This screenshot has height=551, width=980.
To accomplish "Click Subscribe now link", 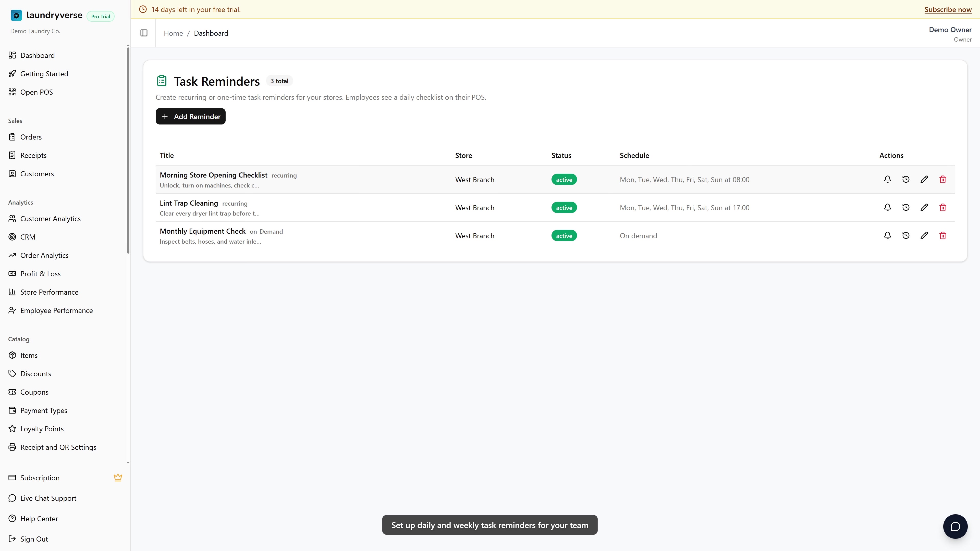I will point(948,9).
